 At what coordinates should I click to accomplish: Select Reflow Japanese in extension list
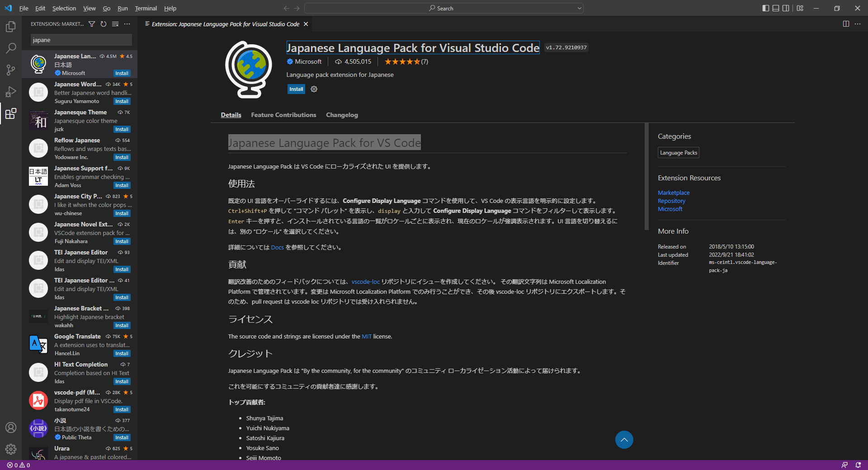tap(80, 149)
